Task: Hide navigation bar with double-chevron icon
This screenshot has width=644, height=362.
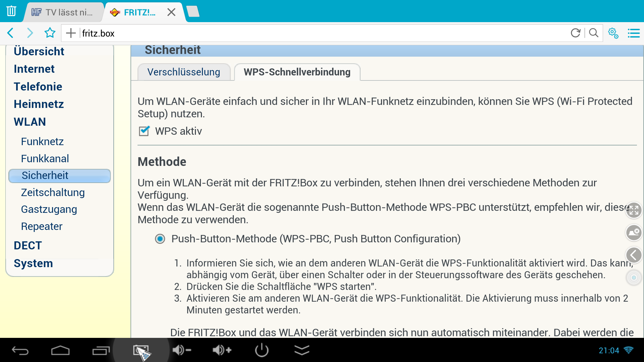Action: [x=302, y=350]
